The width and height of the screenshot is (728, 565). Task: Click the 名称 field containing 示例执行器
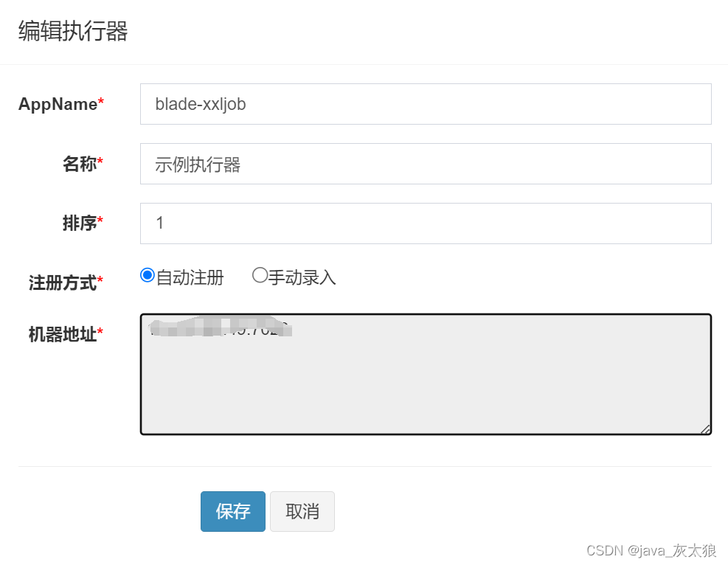tap(425, 164)
